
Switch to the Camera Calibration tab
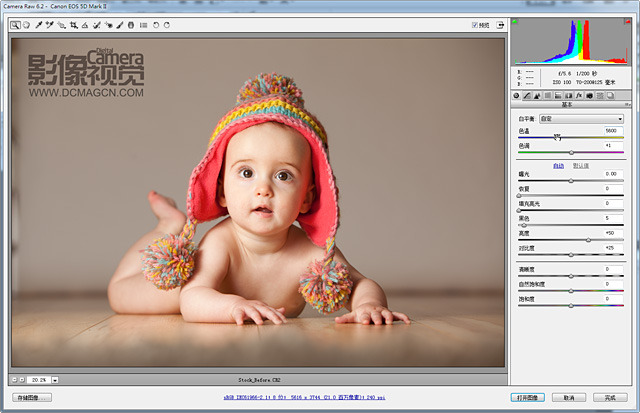[x=589, y=95]
